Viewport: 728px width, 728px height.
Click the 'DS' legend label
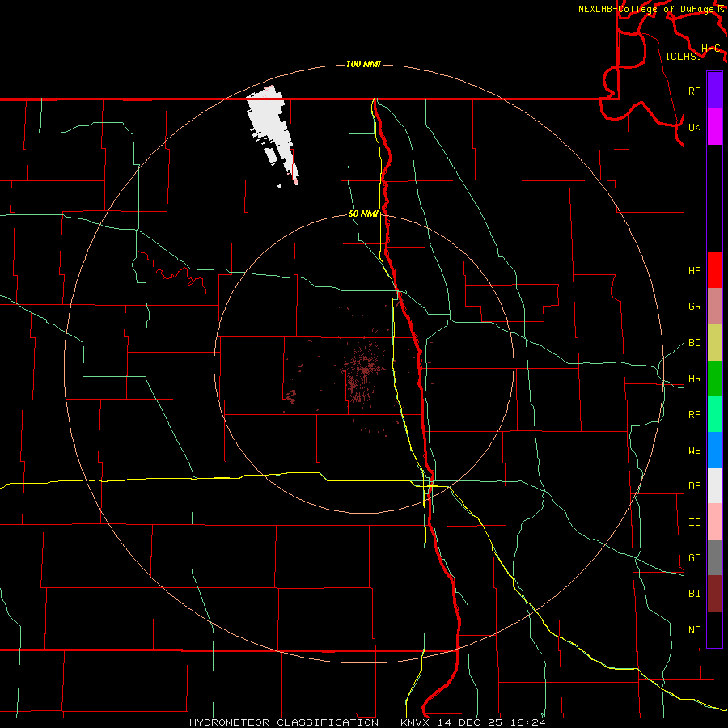[x=694, y=486]
